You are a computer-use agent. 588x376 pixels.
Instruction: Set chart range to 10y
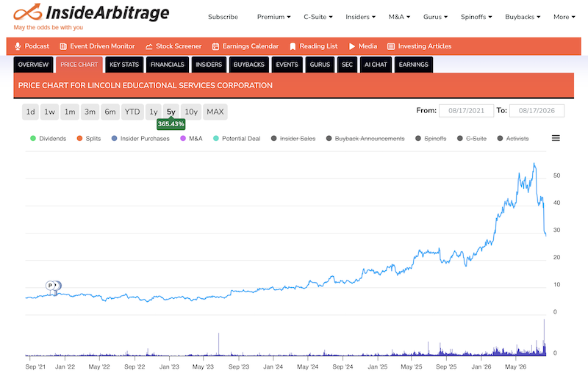point(191,112)
